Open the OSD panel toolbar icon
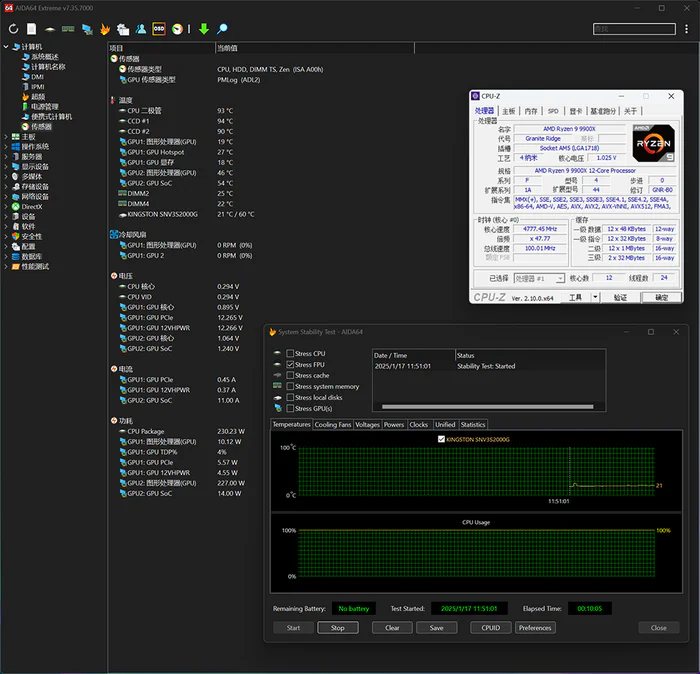Image resolution: width=700 pixels, height=674 pixels. (x=159, y=29)
